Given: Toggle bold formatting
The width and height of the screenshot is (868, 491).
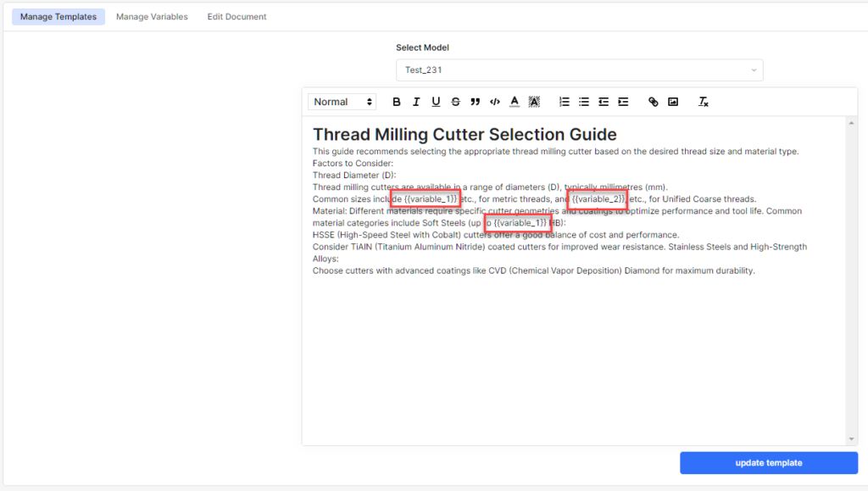Looking at the screenshot, I should click(396, 101).
